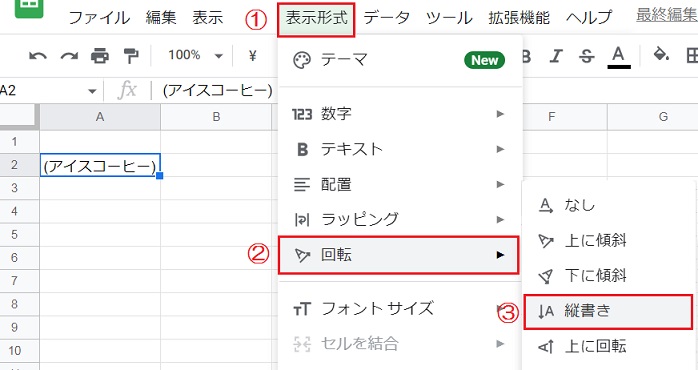Image resolution: width=698 pixels, height=370 pixels.
Task: Expand the 配置 submenu
Action: (399, 184)
